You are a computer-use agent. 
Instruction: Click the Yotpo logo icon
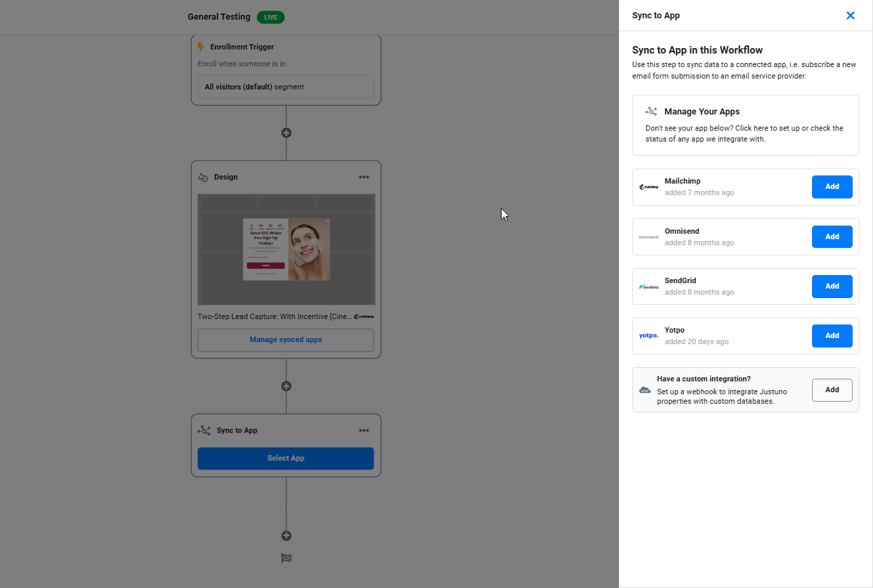pos(649,336)
